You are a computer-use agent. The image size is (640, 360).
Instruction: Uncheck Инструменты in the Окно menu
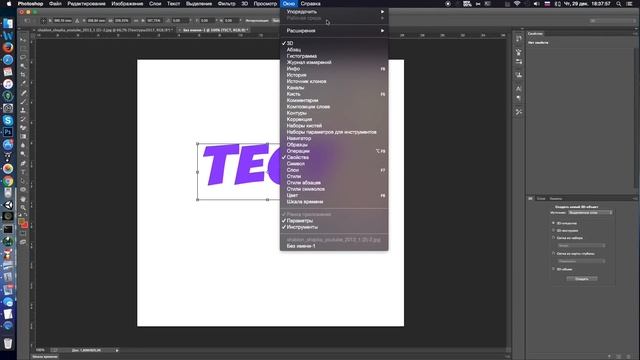[334, 227]
